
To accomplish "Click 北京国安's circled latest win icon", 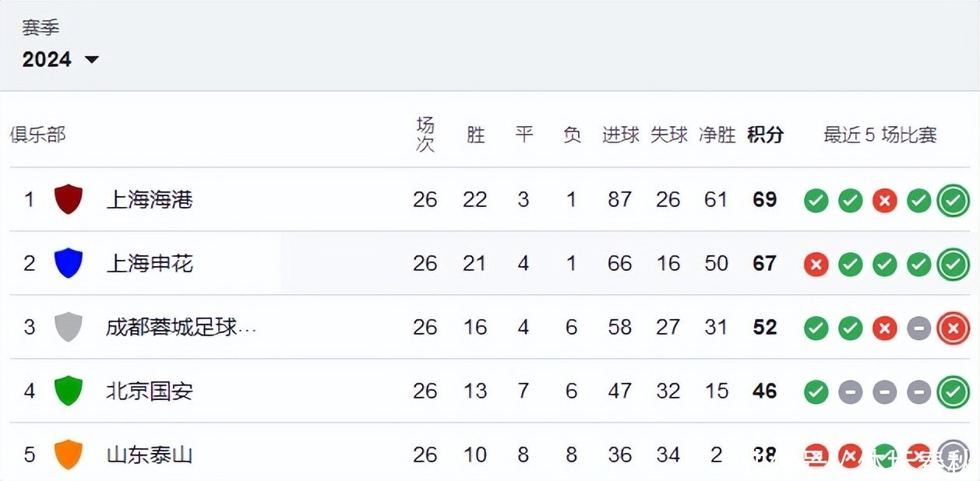I will coord(953,391).
